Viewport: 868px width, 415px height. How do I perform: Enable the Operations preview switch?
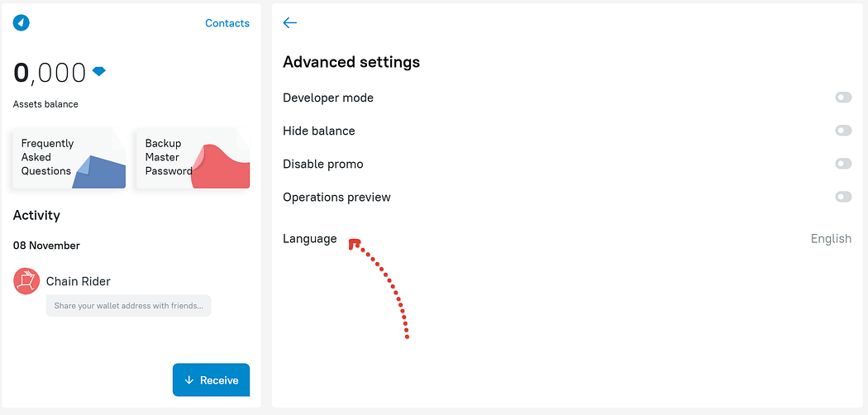point(843,197)
